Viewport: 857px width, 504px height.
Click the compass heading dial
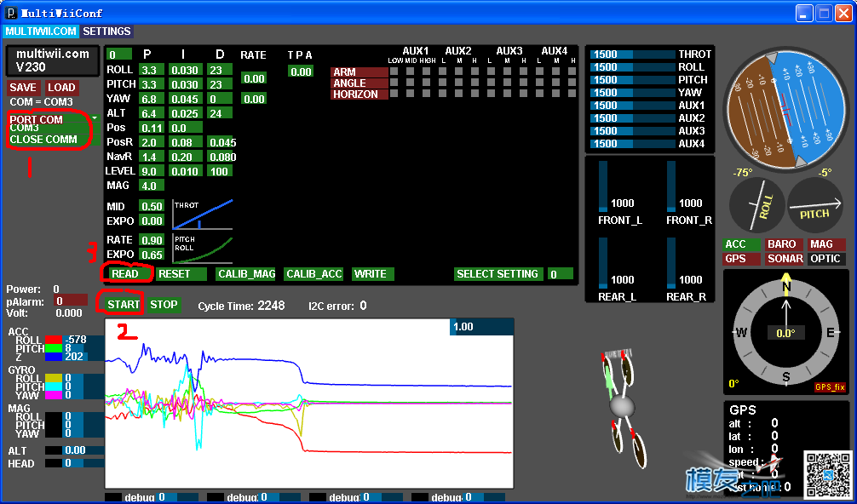coord(785,333)
